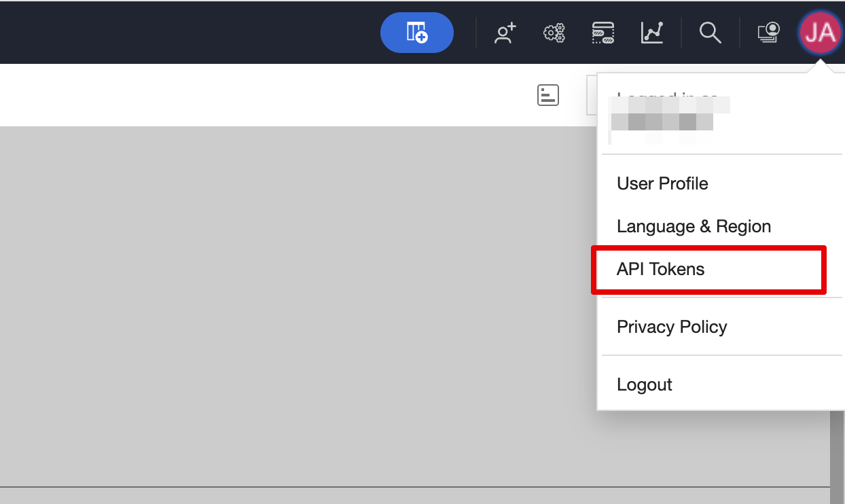Open Language & Region settings
This screenshot has width=845, height=504.
[694, 227]
